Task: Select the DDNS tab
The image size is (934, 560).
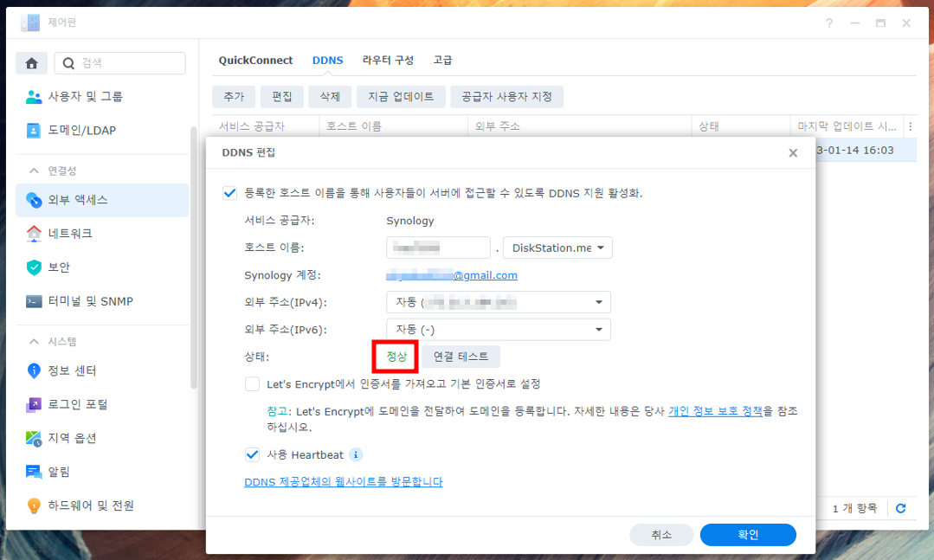Action: click(327, 61)
